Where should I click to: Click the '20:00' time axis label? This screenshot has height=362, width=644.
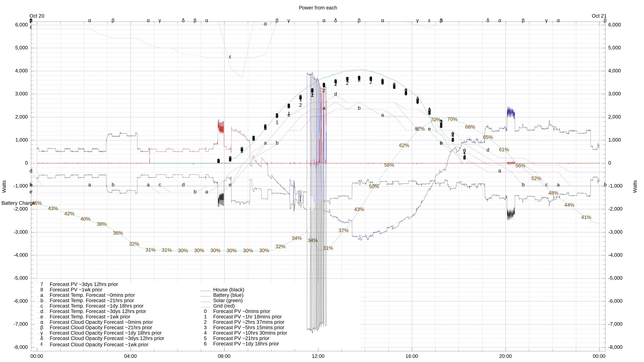[x=506, y=356]
